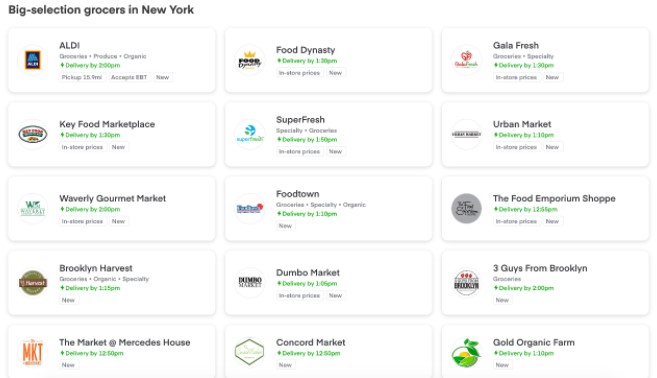Click Foodtown's Delivery by 1:10pm text
Screen dimensions: 657x378
coord(307,214)
